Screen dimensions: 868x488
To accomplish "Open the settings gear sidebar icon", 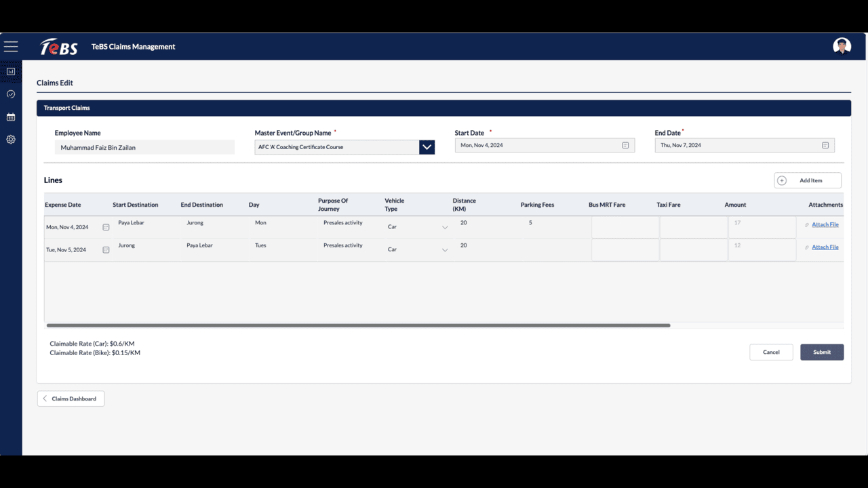I will 11,140.
